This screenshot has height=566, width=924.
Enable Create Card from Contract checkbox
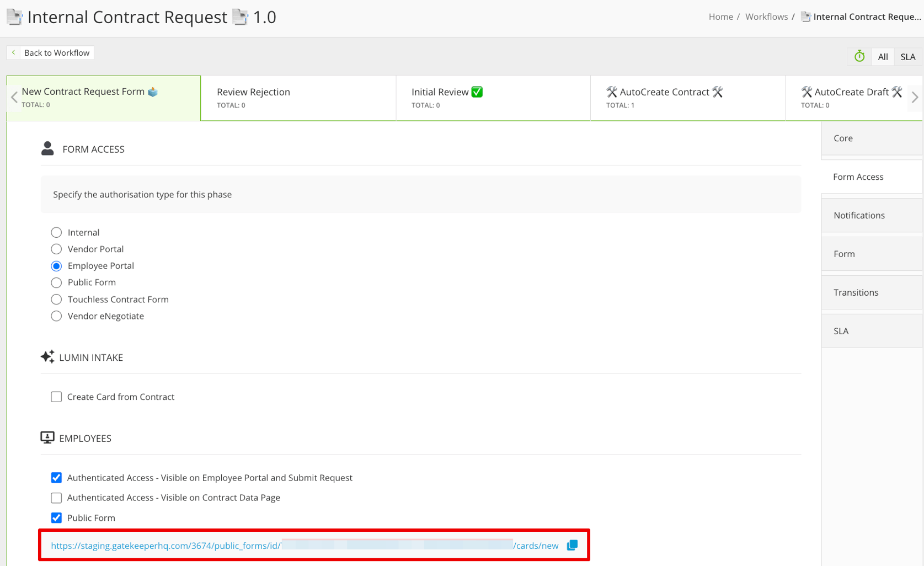(x=56, y=397)
